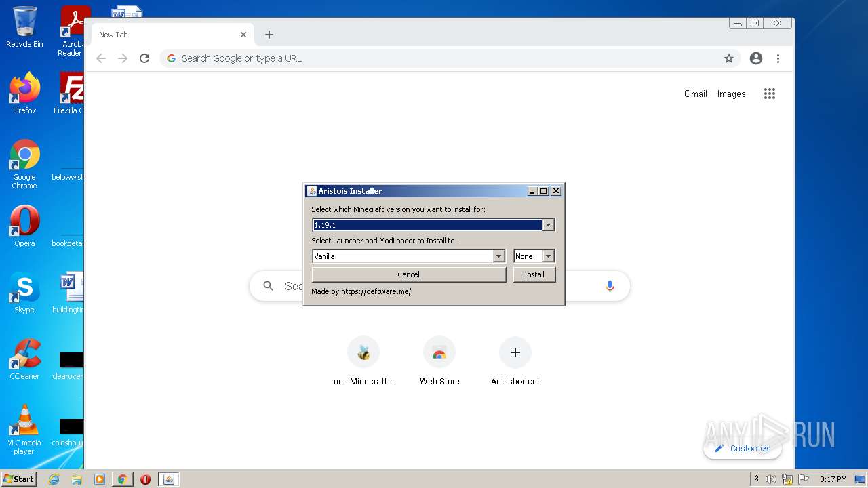
Task: Maximize the Aristois Installer window
Action: 544,191
